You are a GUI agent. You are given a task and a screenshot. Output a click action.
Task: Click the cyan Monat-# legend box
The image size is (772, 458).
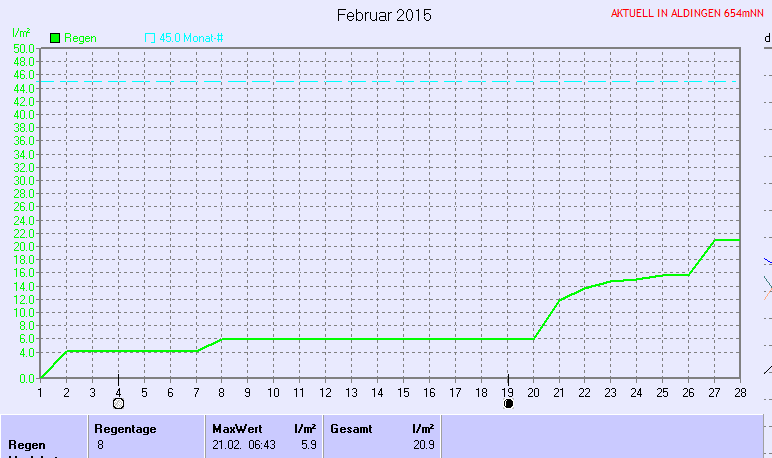150,38
